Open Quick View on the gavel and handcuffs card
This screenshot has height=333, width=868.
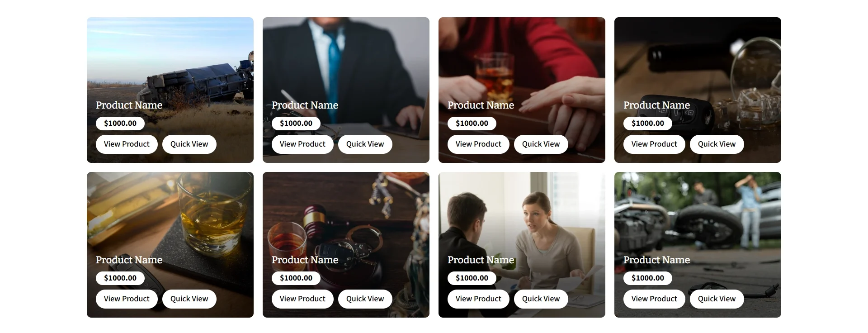pyautogui.click(x=365, y=299)
